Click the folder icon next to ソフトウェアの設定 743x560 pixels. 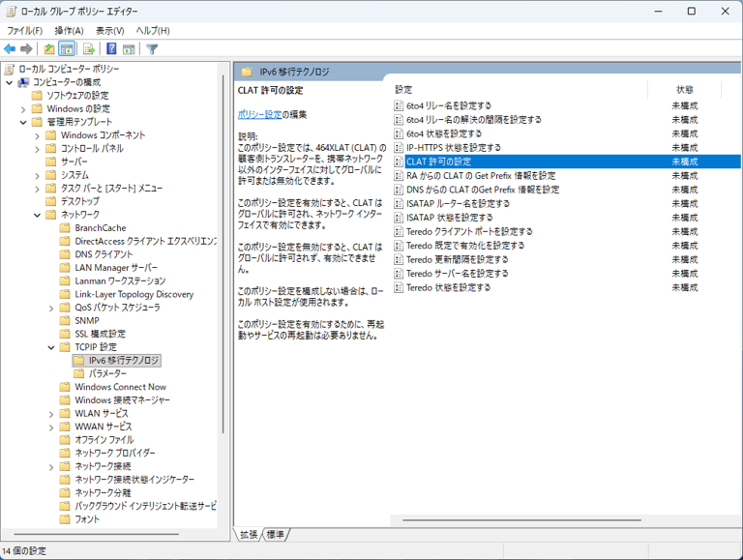coord(37,95)
